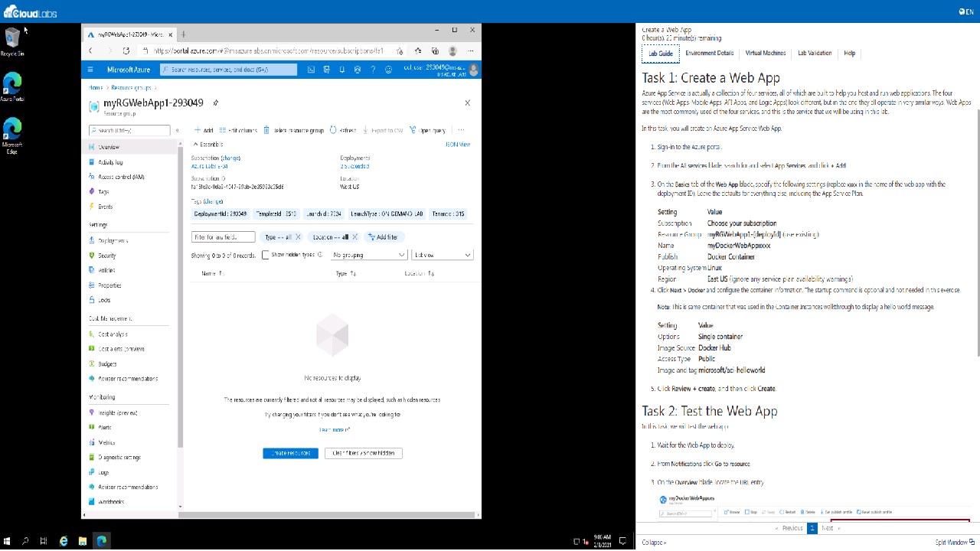Open the more commands ellipsis in toolbar

pyautogui.click(x=461, y=130)
